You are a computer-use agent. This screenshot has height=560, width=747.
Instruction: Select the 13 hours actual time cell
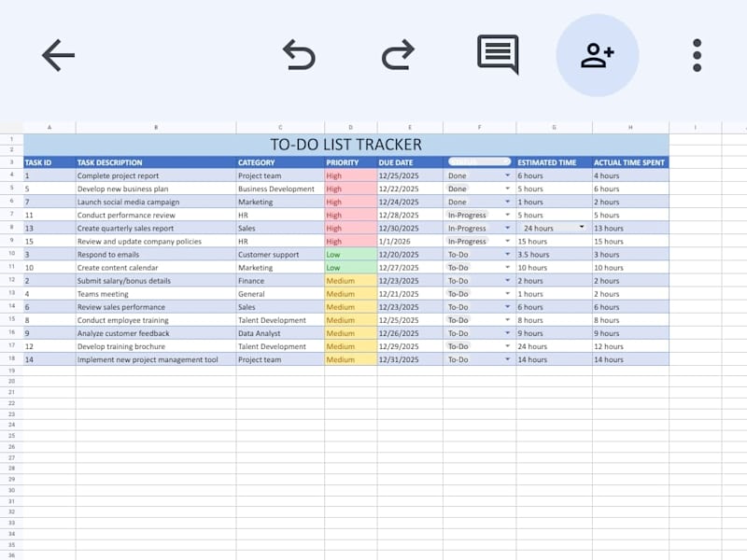point(630,228)
